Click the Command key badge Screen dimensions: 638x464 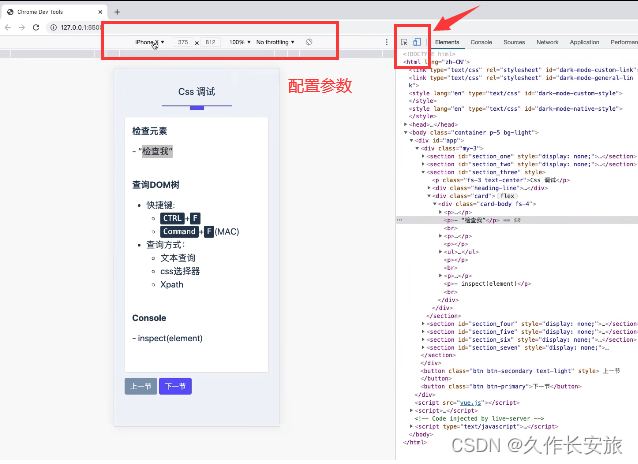[x=179, y=231]
